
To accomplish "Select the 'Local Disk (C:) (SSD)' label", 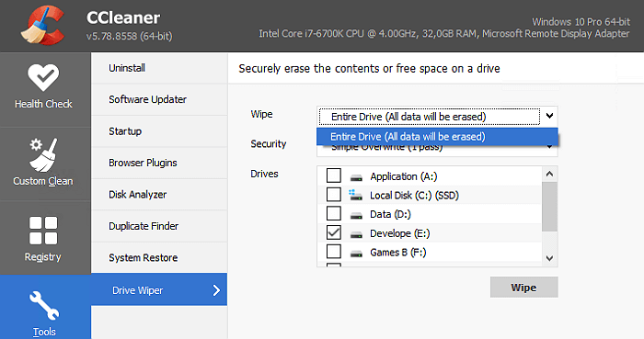I will 414,195.
